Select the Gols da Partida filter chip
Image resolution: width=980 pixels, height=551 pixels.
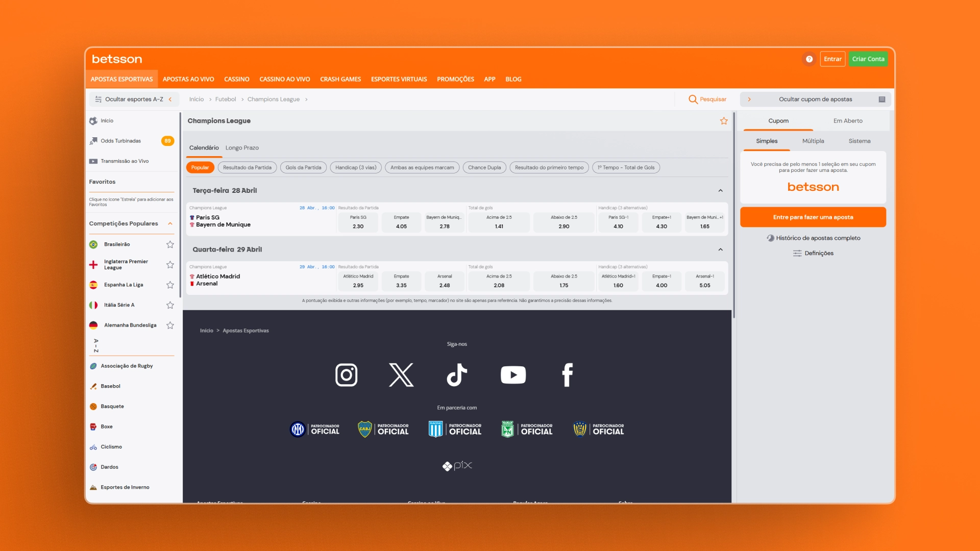click(x=303, y=167)
